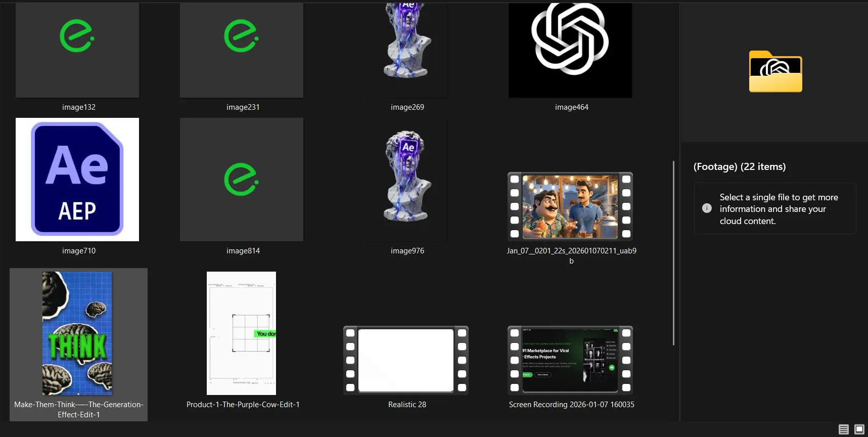This screenshot has width=868, height=437.
Task: Select the image231 file icon
Action: 242,50
